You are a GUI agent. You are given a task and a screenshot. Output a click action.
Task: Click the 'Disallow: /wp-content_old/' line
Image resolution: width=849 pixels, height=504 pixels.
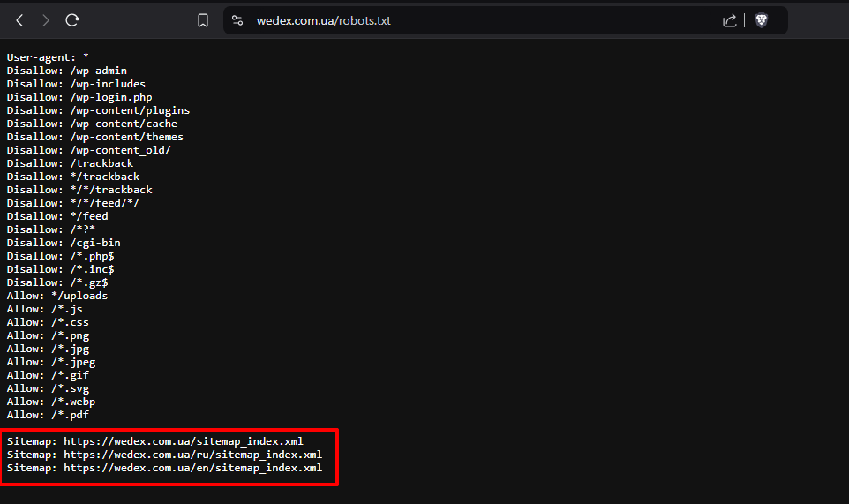click(89, 150)
